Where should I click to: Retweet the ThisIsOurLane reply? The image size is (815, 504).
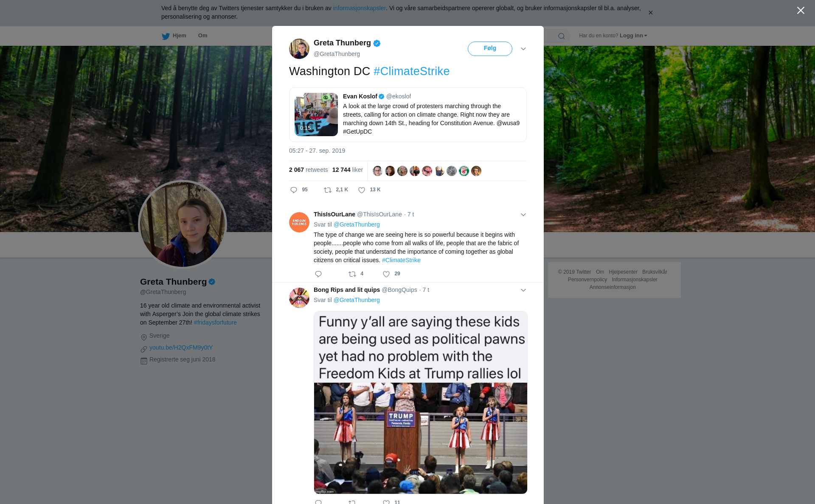tap(352, 274)
